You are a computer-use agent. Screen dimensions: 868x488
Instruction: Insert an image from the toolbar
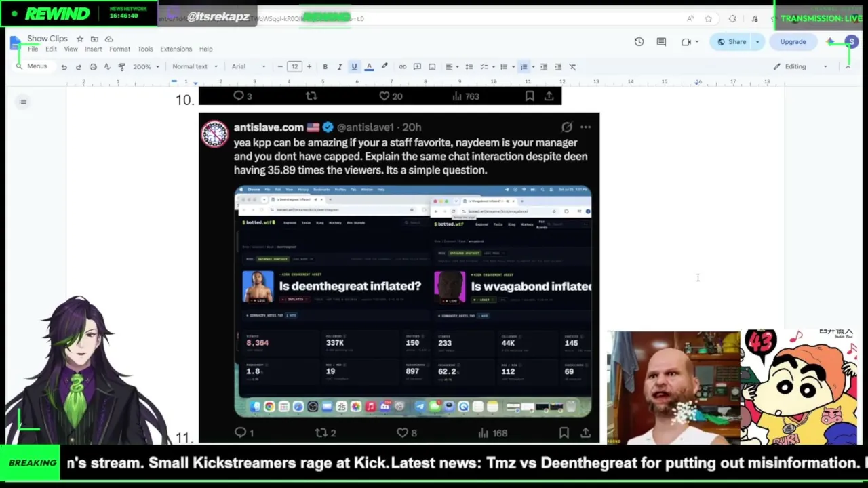pos(432,67)
